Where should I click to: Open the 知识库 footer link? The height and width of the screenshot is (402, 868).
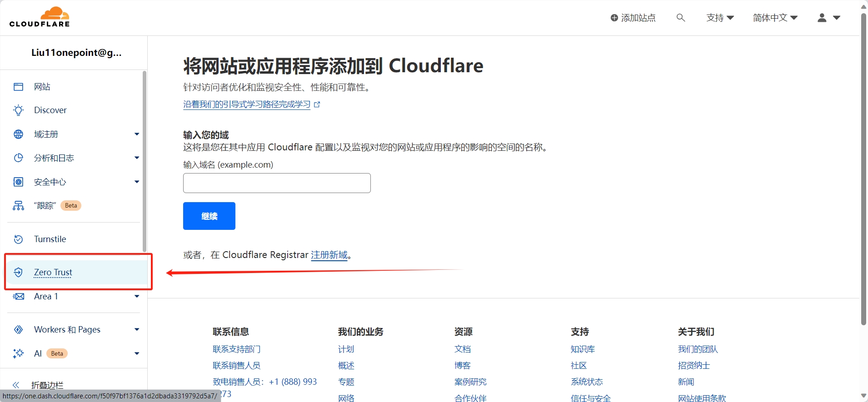(583, 349)
